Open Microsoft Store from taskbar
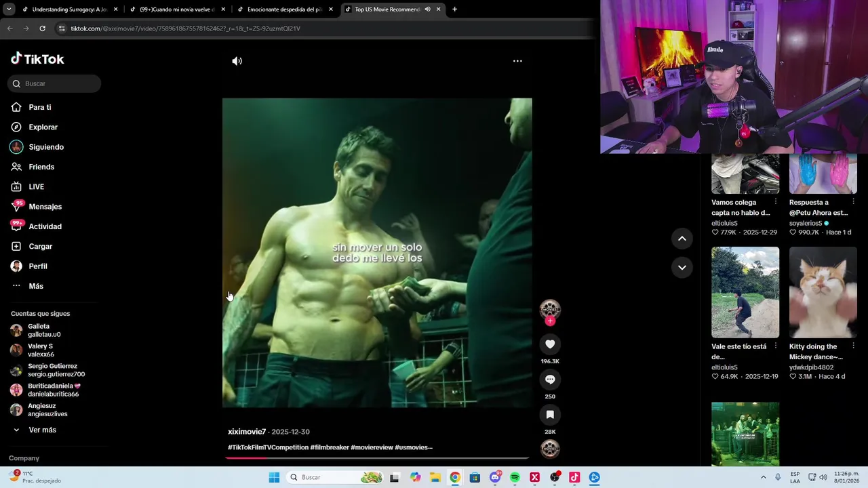868x488 pixels. click(x=475, y=477)
